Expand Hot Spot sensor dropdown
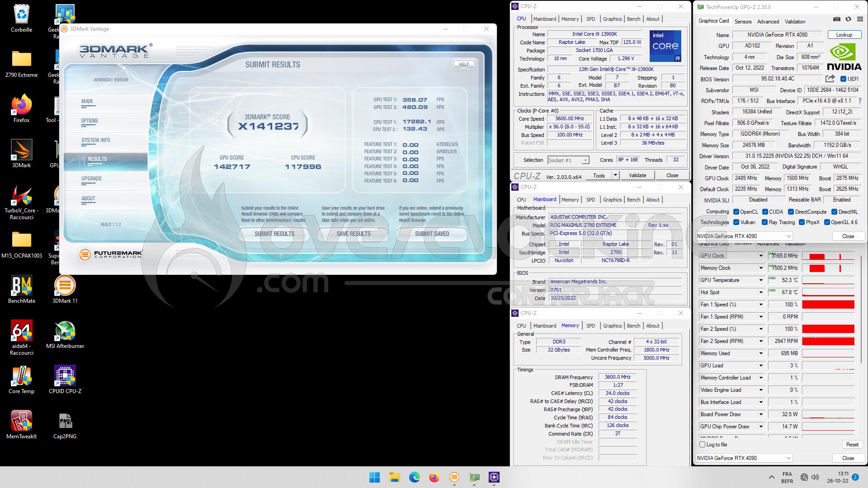 761,292
